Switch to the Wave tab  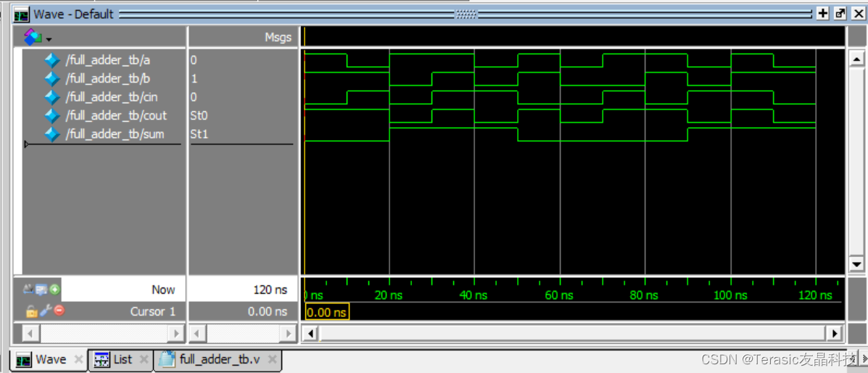50,360
